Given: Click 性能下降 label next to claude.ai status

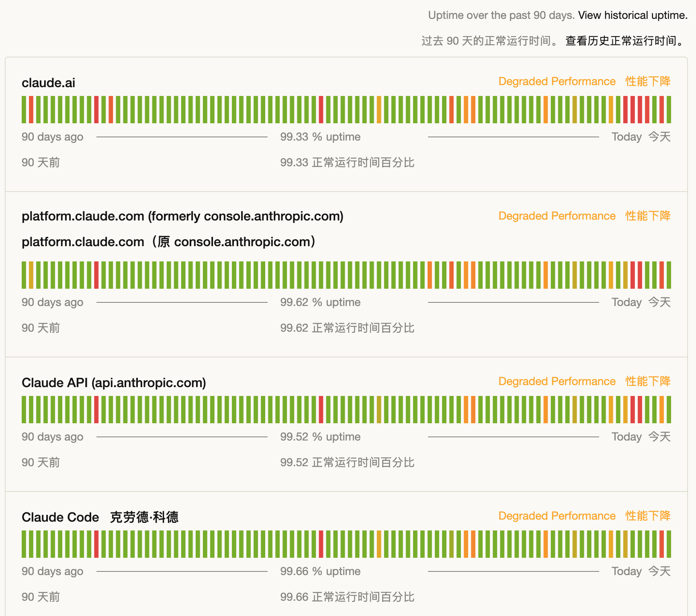Looking at the screenshot, I should 647,82.
